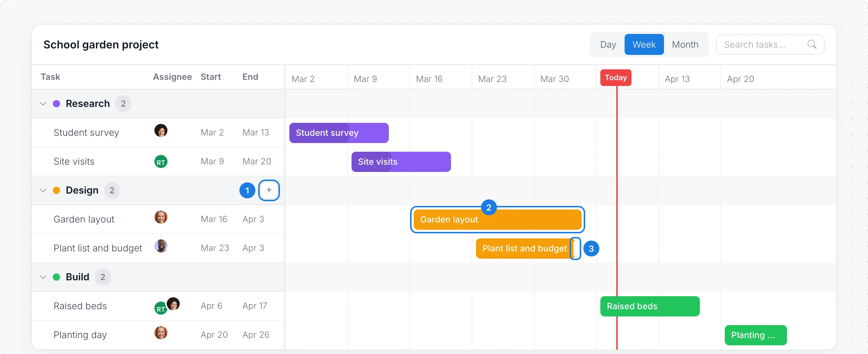868x354 pixels.
Task: Click the orange Design color dot
Action: (x=56, y=190)
